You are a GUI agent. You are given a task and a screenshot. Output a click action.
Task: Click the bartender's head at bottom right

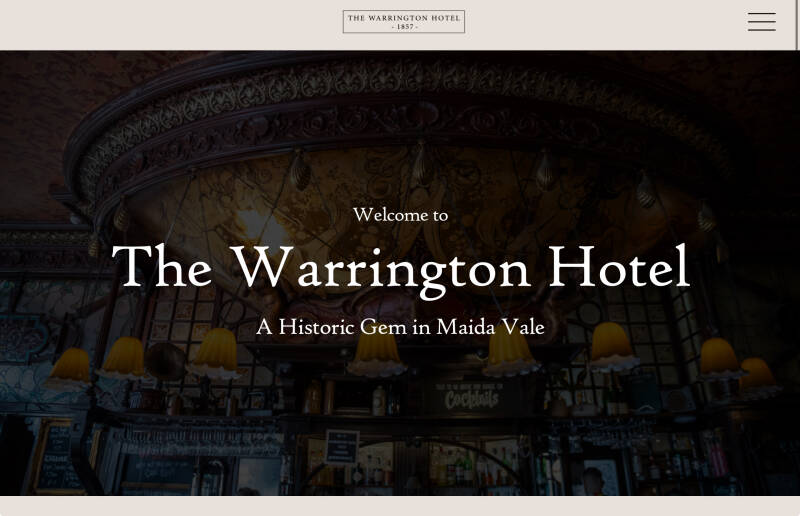[593, 480]
